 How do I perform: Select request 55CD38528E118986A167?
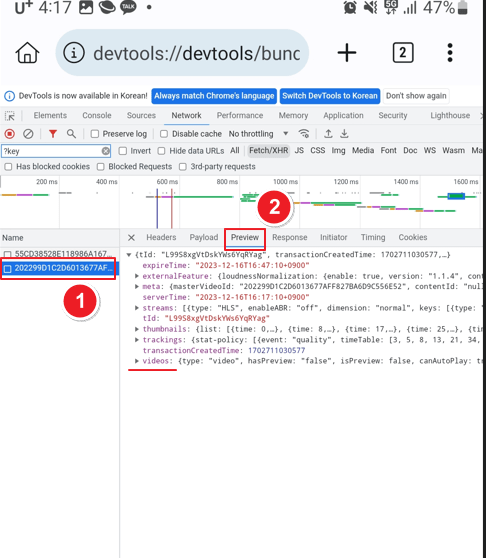click(x=59, y=254)
